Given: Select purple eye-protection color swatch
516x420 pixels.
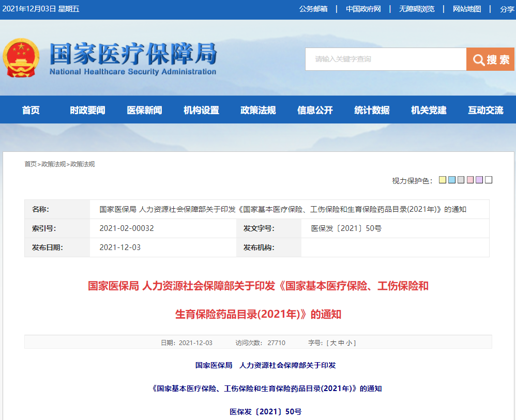Looking at the screenshot, I should tap(479, 180).
